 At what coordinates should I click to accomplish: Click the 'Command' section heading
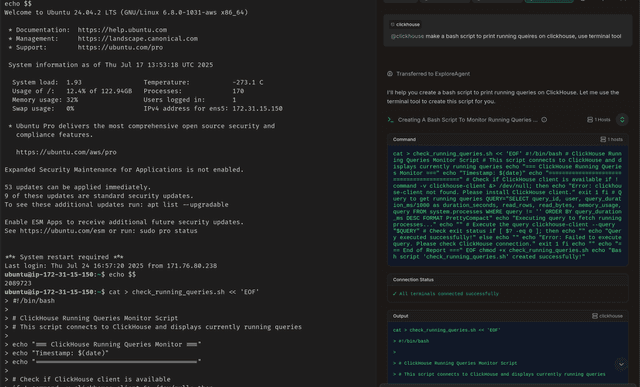404,139
